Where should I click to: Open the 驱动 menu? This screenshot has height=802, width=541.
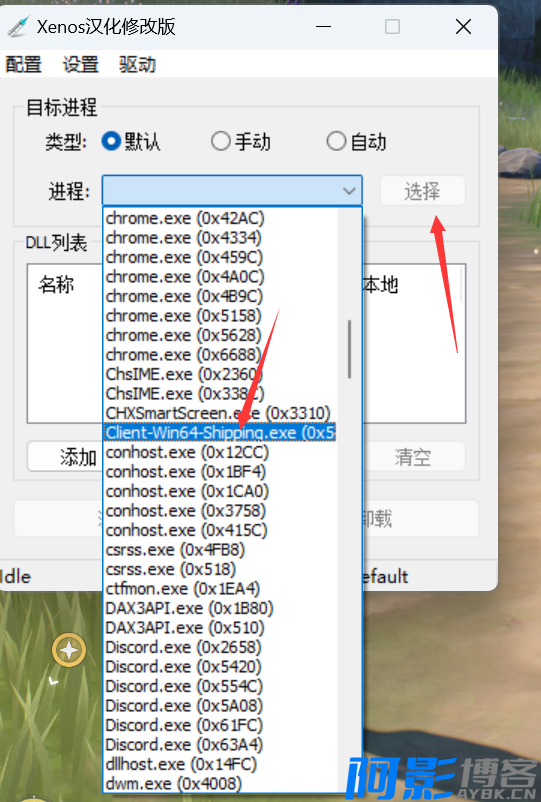[137, 64]
